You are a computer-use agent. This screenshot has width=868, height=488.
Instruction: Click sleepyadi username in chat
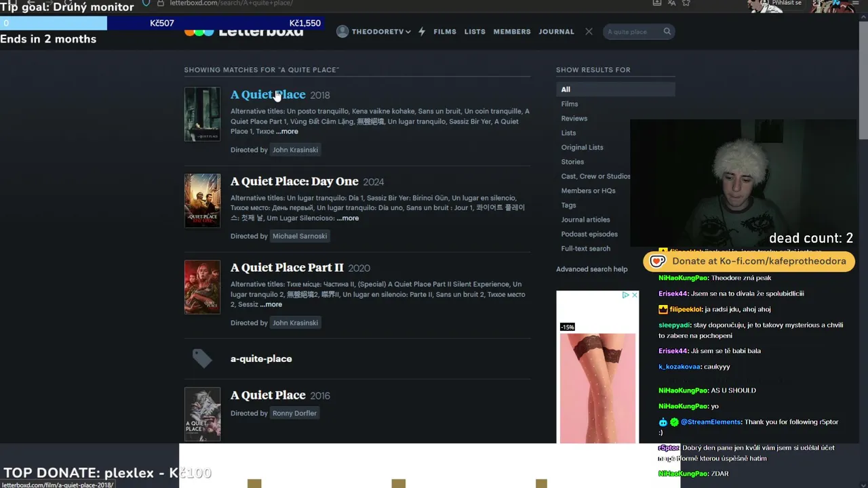click(674, 325)
